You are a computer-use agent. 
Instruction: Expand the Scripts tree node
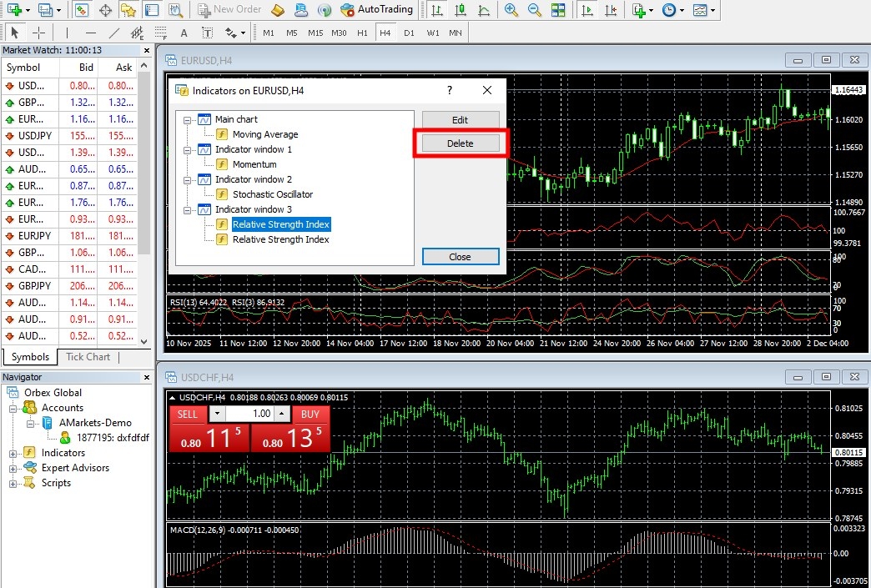point(13,483)
